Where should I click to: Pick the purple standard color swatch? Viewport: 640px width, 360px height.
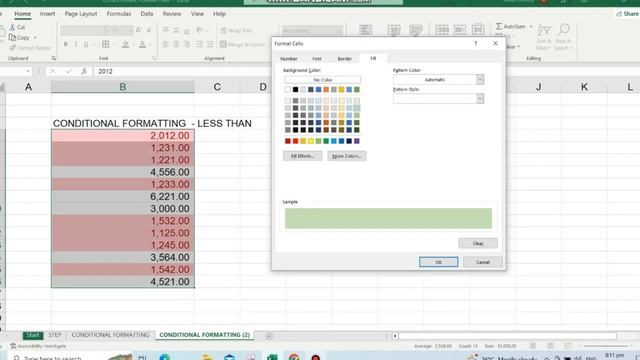coord(357,141)
